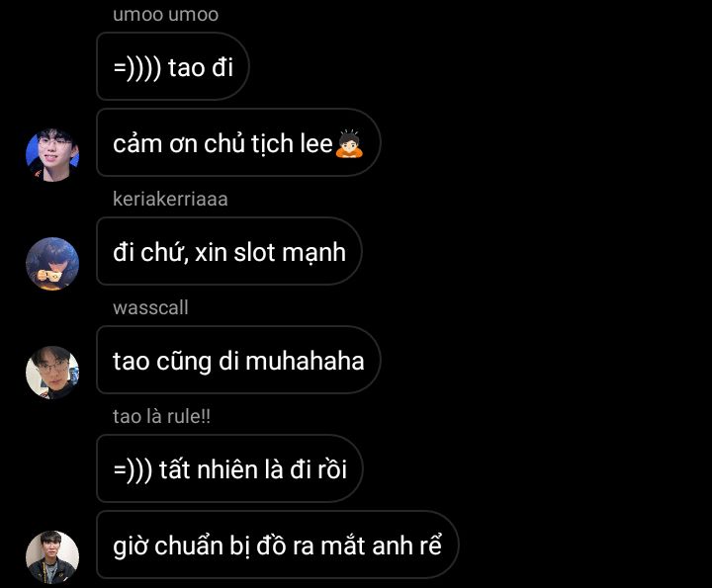Viewport: 712px width, 588px height.
Task: Click the word "lee" in thank-you message
Action: (x=313, y=144)
